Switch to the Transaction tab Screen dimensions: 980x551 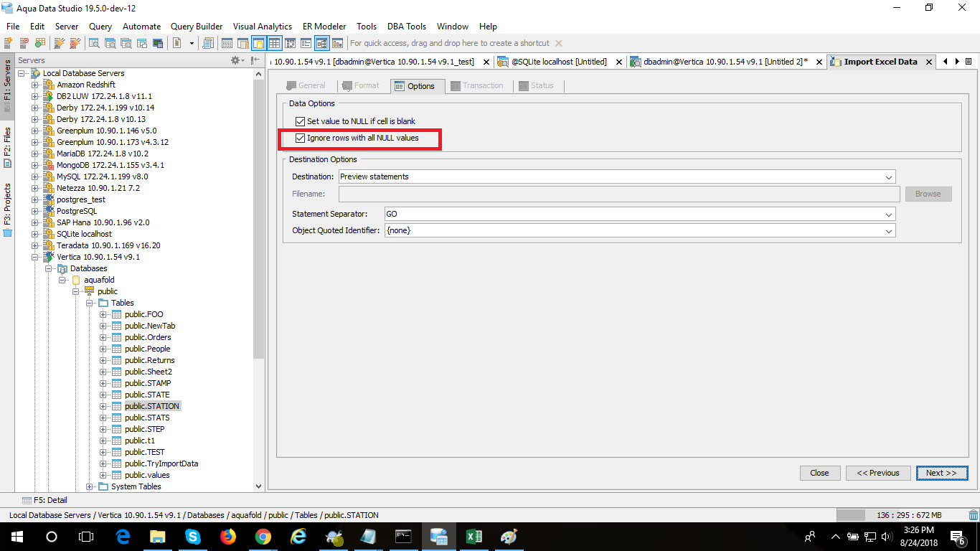[x=477, y=85]
